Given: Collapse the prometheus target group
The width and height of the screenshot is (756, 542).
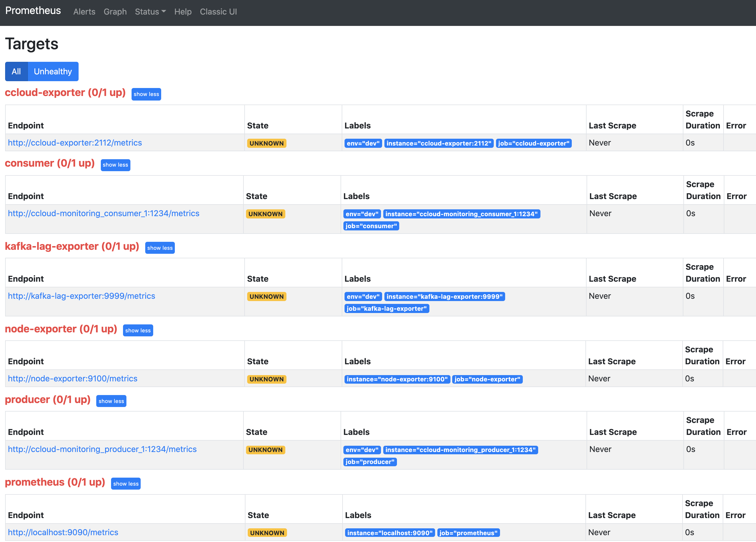Looking at the screenshot, I should [x=126, y=484].
